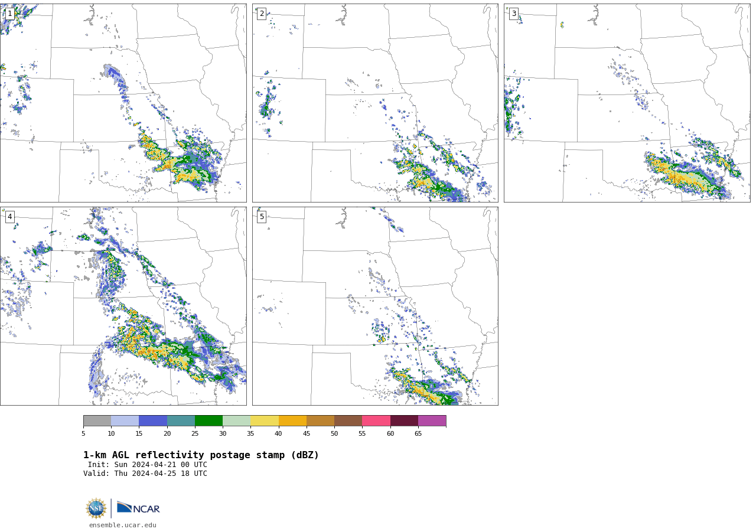Viewport: 756px width, 532px height.
Task: Select the tan 45-50 dBZ swatch
Action: [x=320, y=421]
